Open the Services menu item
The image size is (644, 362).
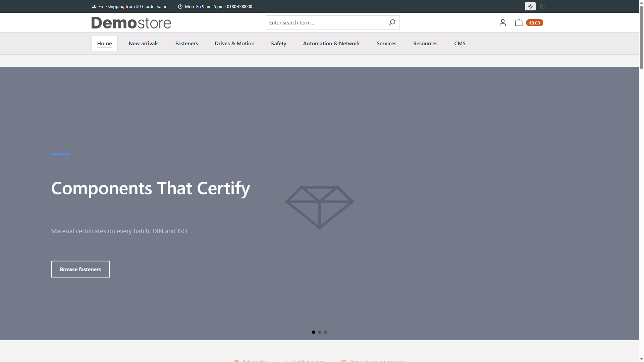(x=386, y=43)
